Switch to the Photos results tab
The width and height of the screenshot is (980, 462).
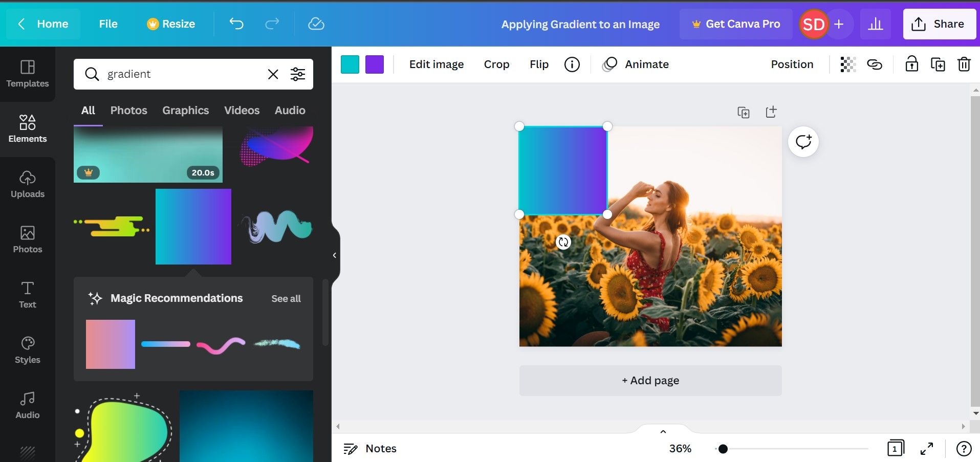[128, 111]
